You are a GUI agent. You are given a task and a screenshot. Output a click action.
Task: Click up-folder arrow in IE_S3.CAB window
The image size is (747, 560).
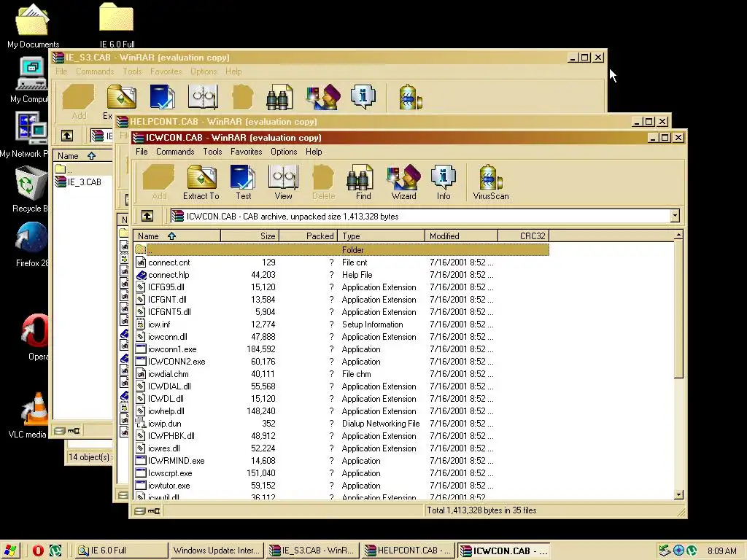[x=67, y=136]
